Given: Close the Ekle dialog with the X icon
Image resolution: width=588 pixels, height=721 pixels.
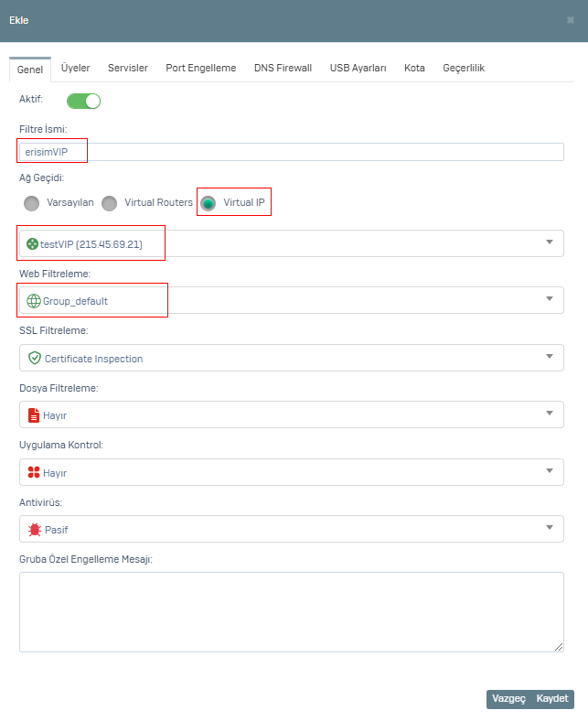Looking at the screenshot, I should 570,20.
